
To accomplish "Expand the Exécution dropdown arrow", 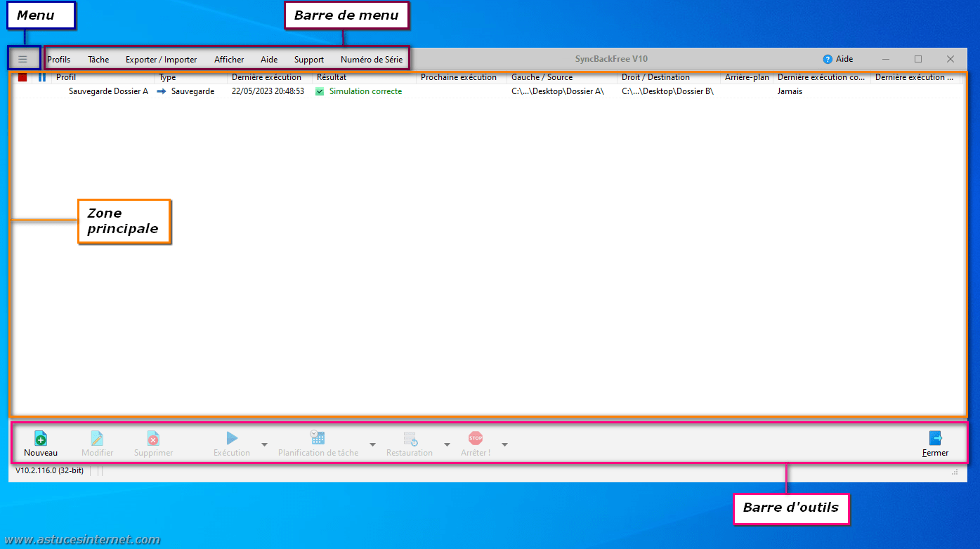I will 264,444.
